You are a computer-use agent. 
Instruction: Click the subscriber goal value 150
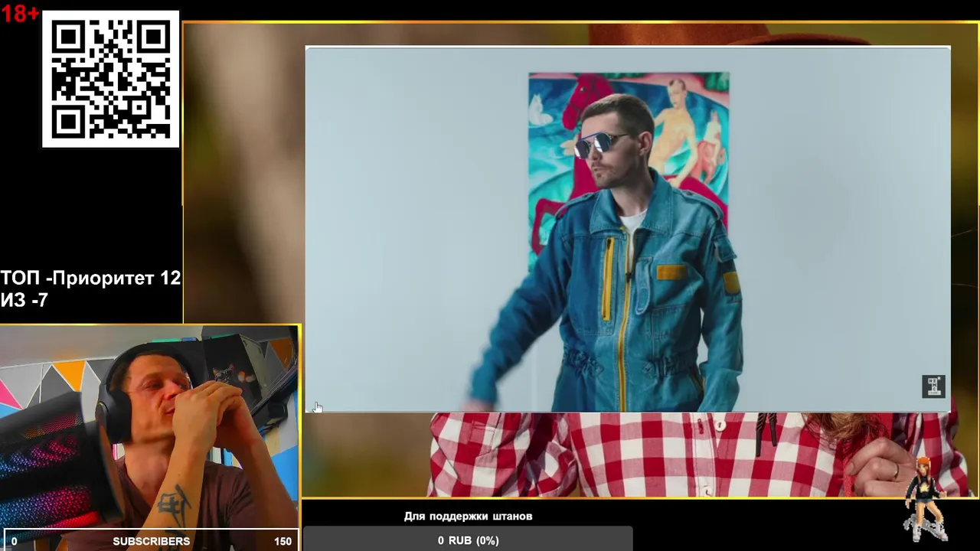pyautogui.click(x=283, y=541)
